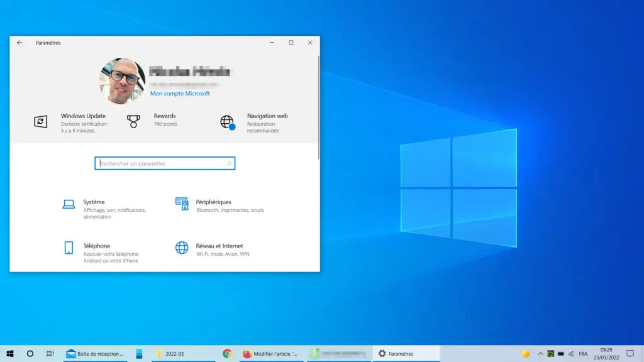Click the FRA keyboard language indicator
The height and width of the screenshot is (362, 644).
coord(583,354)
